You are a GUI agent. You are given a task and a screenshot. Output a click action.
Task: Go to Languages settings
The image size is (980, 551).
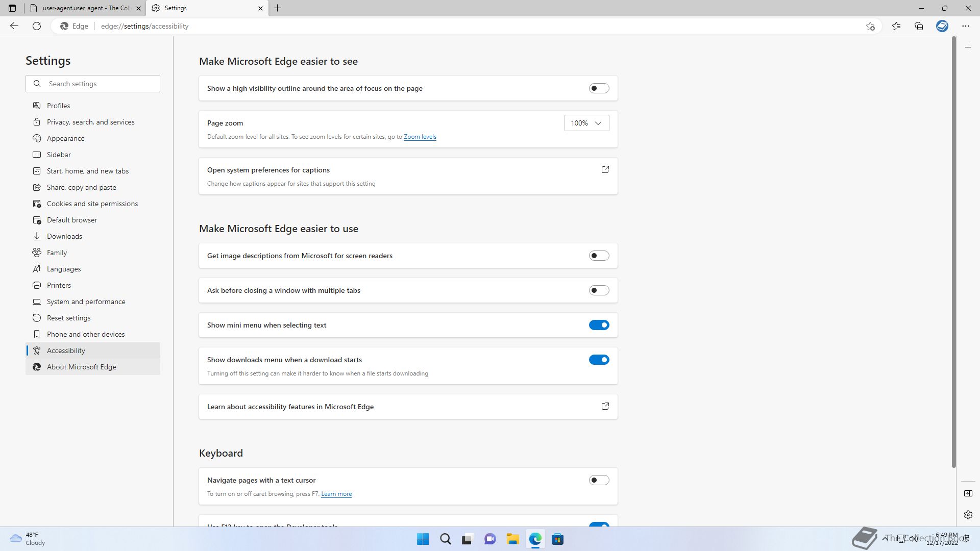[x=93, y=269]
